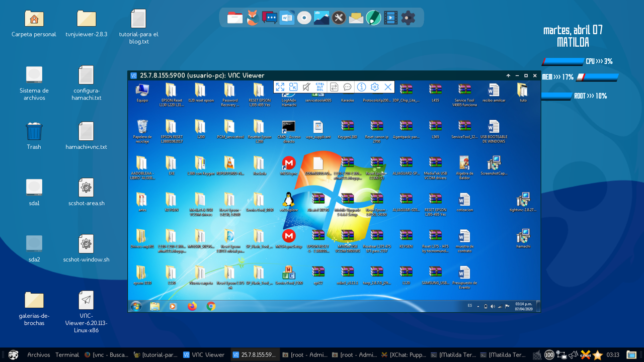Viewport: 644px width, 362px height.
Task: Open the chat icon in VNC toolbar
Action: pos(348,87)
